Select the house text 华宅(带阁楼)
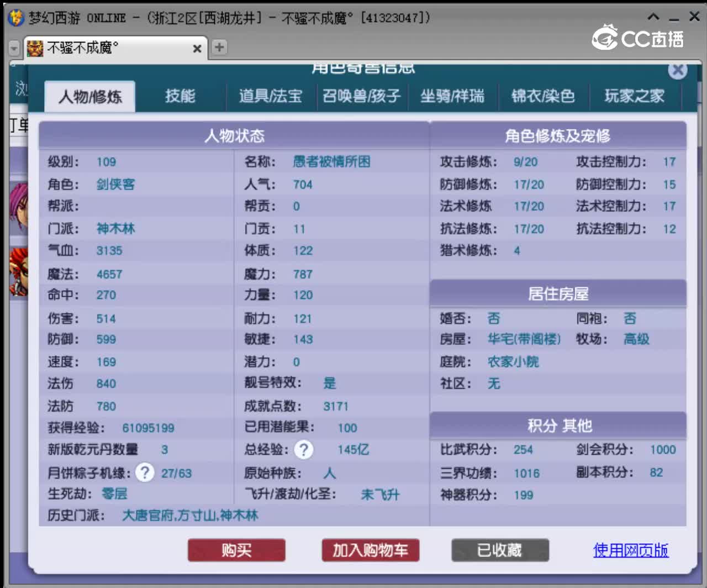This screenshot has width=707, height=588. click(x=524, y=339)
